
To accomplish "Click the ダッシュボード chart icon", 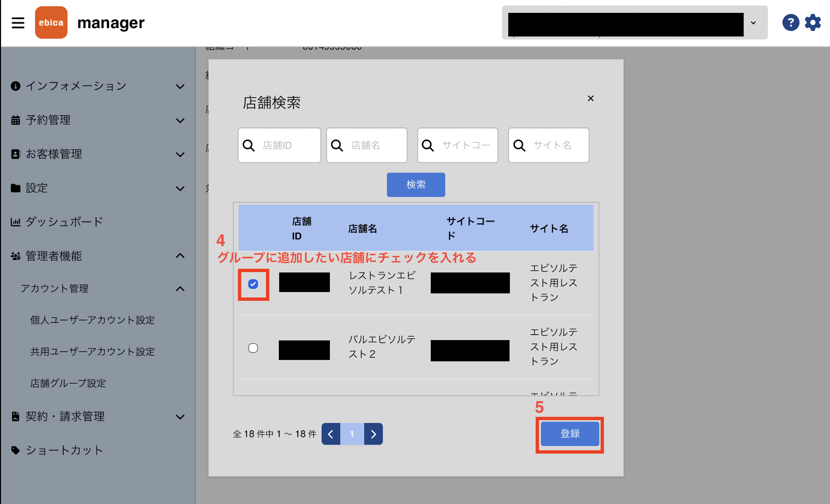I will 15,222.
